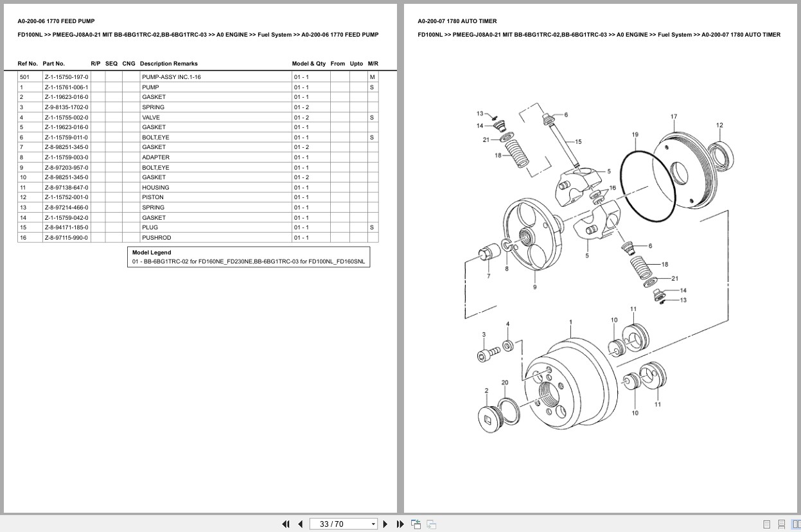Click the Model Legend heading
The height and width of the screenshot is (532, 801).
coord(152,253)
